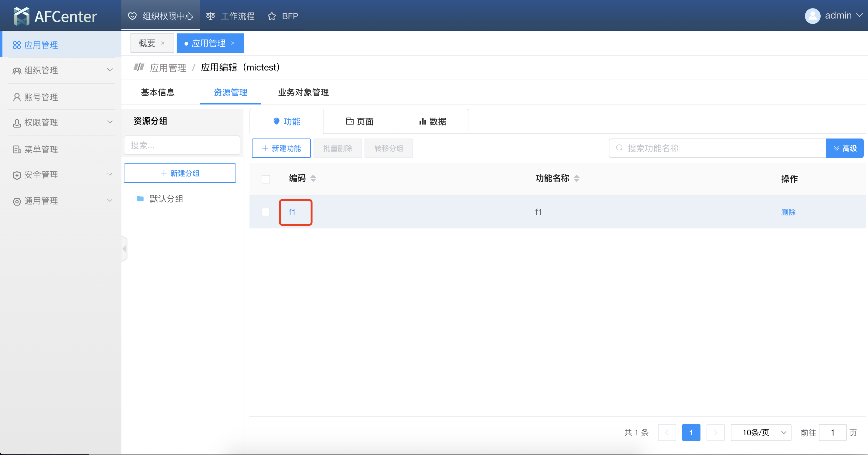
Task: Toggle the select-all checkbox in table header
Action: pos(266,179)
